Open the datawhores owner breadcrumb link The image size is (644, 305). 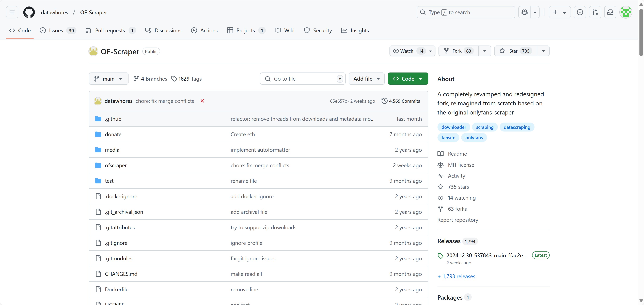tap(55, 12)
